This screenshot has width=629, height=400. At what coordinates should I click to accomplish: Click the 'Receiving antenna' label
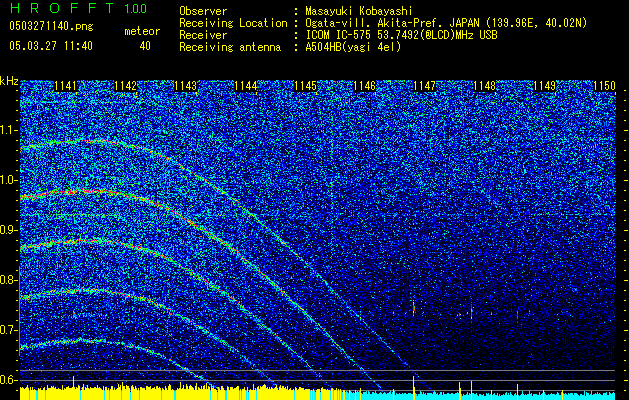(x=230, y=47)
